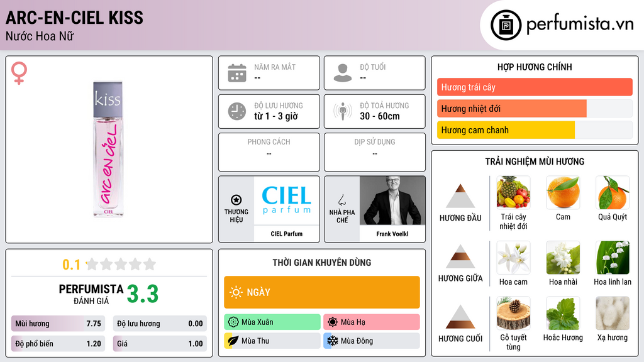Select the Mùa Xuân season bar
Viewport: 644px width, 362px height.
[272, 322]
